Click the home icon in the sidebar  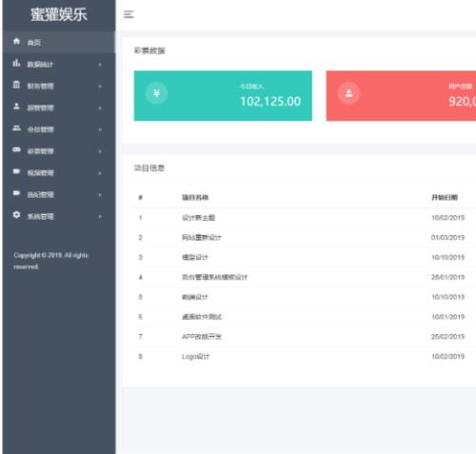(x=16, y=41)
